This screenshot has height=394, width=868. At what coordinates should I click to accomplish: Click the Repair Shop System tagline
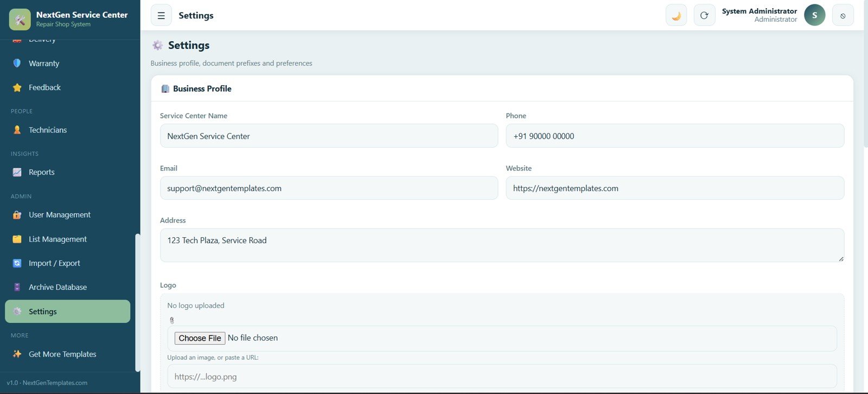pyautogui.click(x=63, y=24)
